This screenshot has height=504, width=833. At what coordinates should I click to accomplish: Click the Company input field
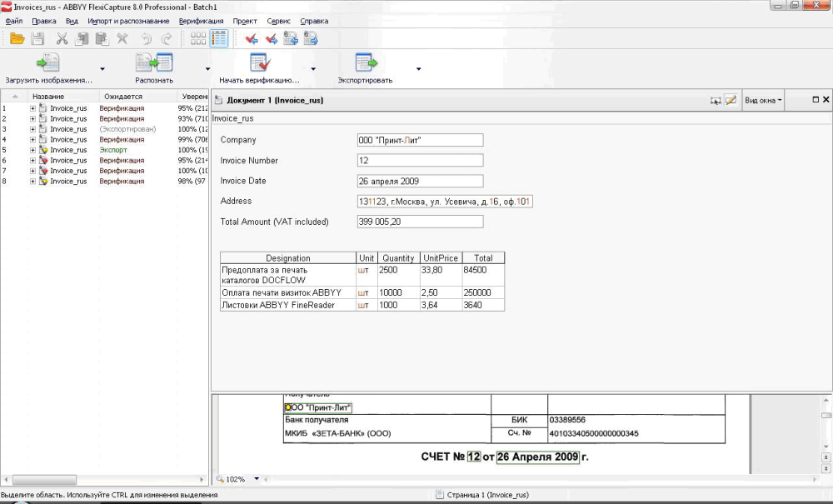420,140
